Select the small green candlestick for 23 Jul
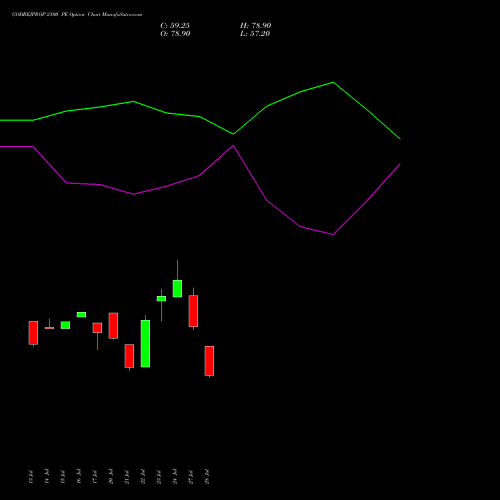This screenshot has height=500, width=500. tap(161, 299)
